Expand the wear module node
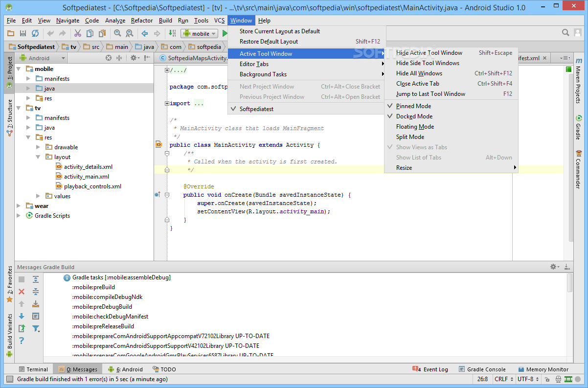The image size is (588, 388). click(19, 206)
